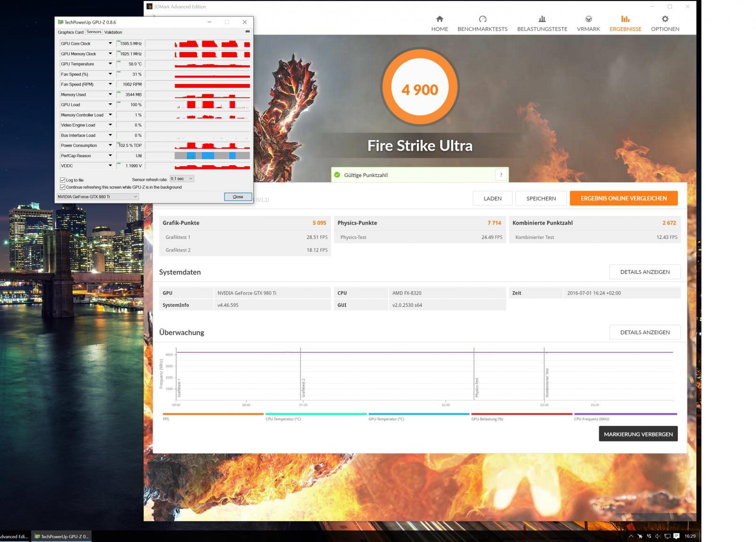The width and height of the screenshot is (756, 542).
Task: Click the Grafiktest 1 28.51 FPS row
Action: click(245, 237)
